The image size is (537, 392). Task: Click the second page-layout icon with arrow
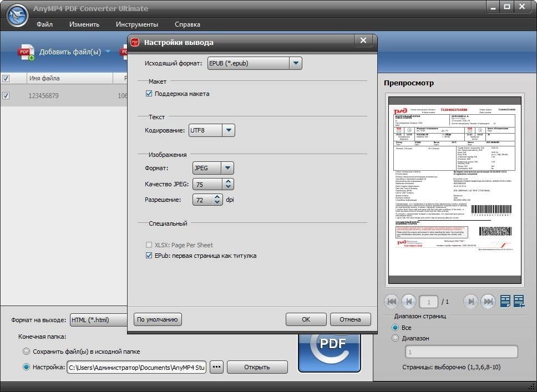point(519,301)
